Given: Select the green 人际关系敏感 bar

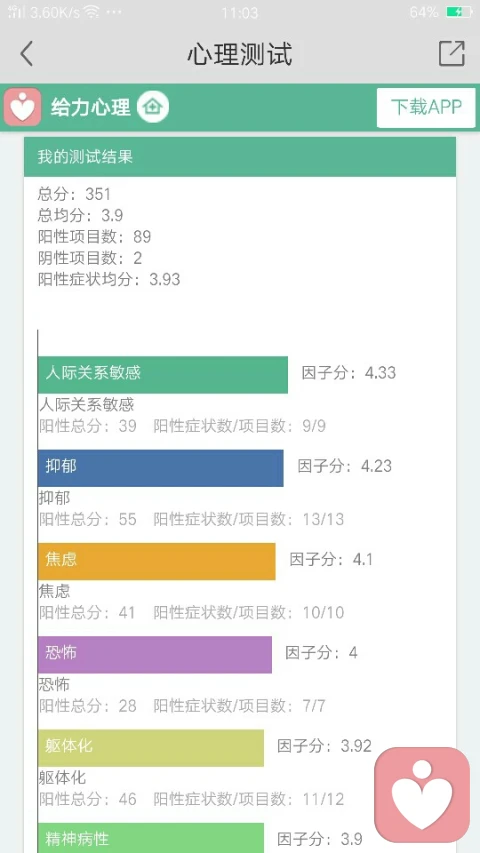Looking at the screenshot, I should 163,374.
